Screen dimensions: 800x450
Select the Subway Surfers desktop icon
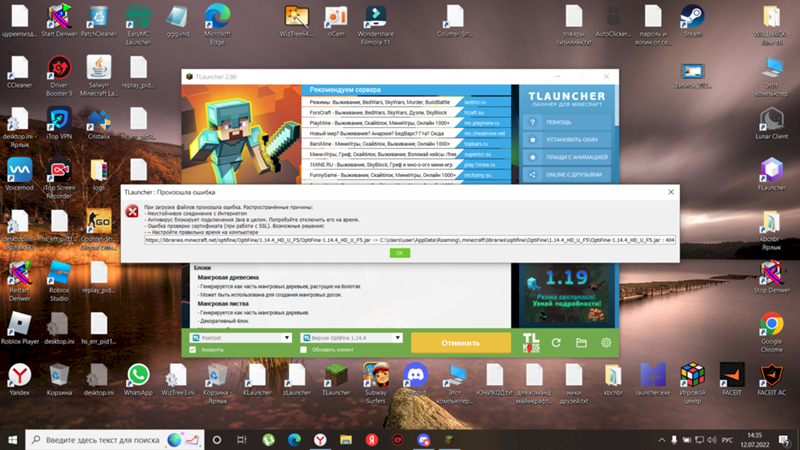coord(376,383)
